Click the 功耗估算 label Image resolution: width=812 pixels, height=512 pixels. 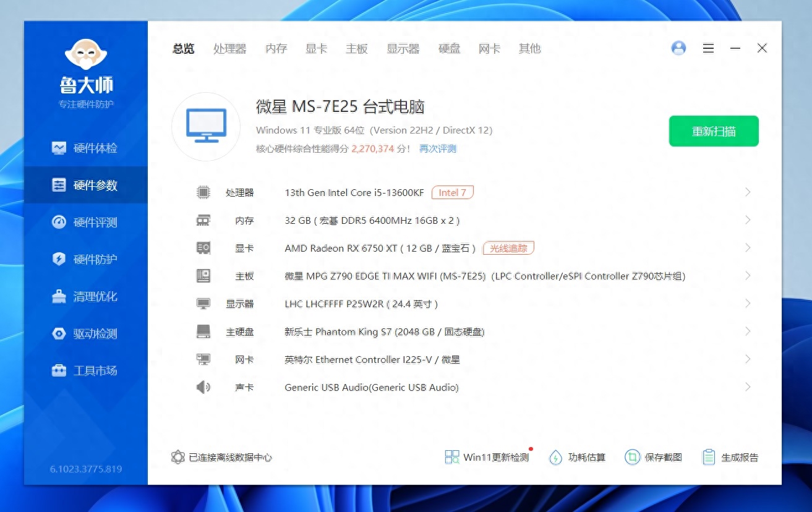point(587,458)
